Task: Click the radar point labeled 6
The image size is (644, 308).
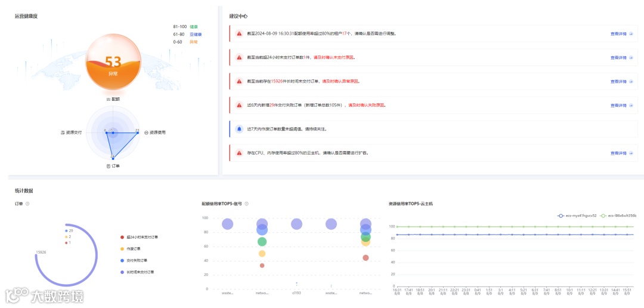Action: [106, 133]
